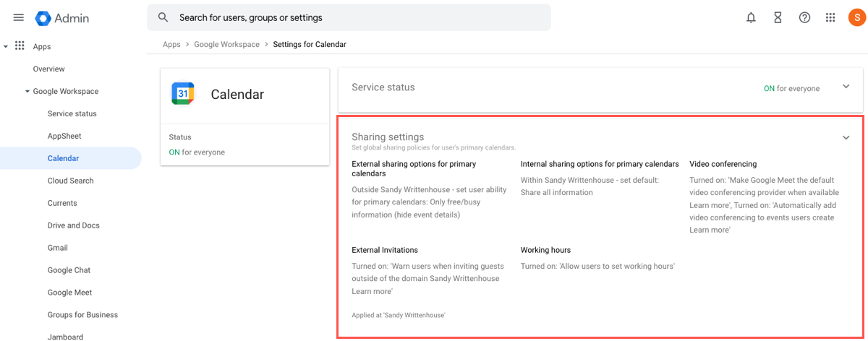Open Cloud Search in the sidebar
This screenshot has width=868, height=341.
click(71, 181)
